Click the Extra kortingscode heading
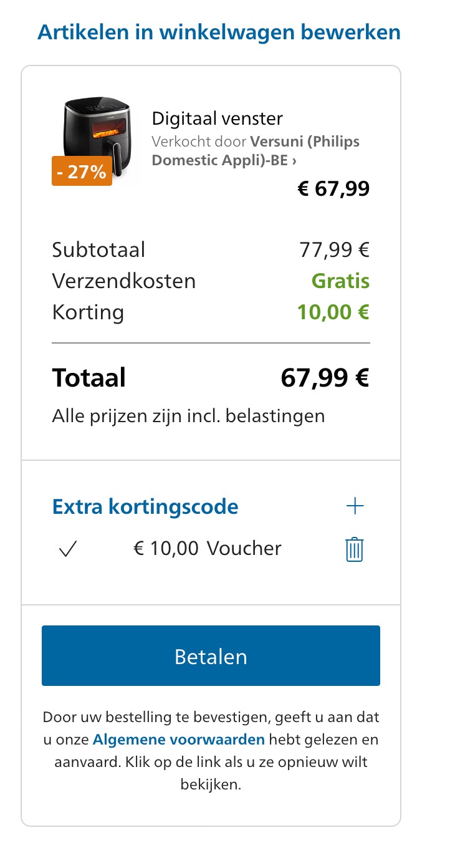Viewport: 455px width, 868px height. (145, 506)
